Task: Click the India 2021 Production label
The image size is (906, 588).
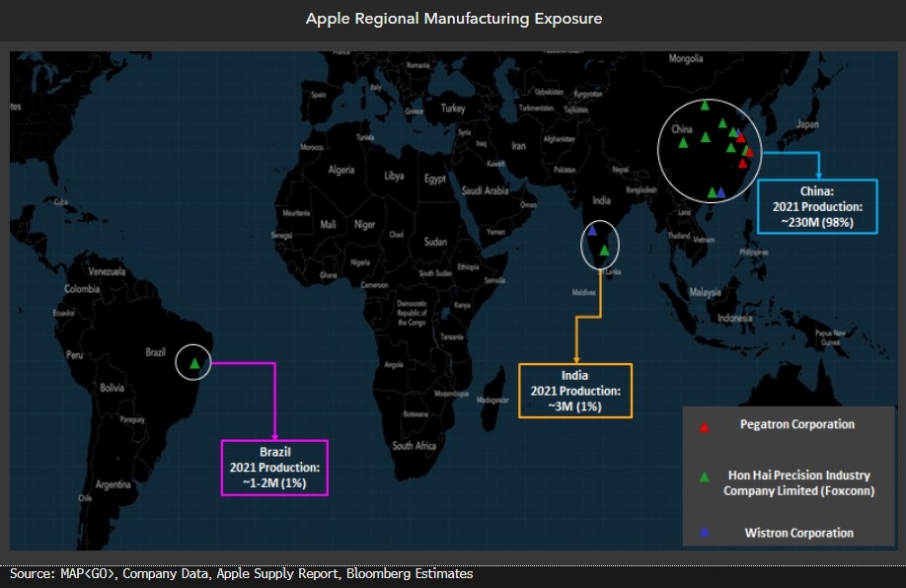Action: 575,391
